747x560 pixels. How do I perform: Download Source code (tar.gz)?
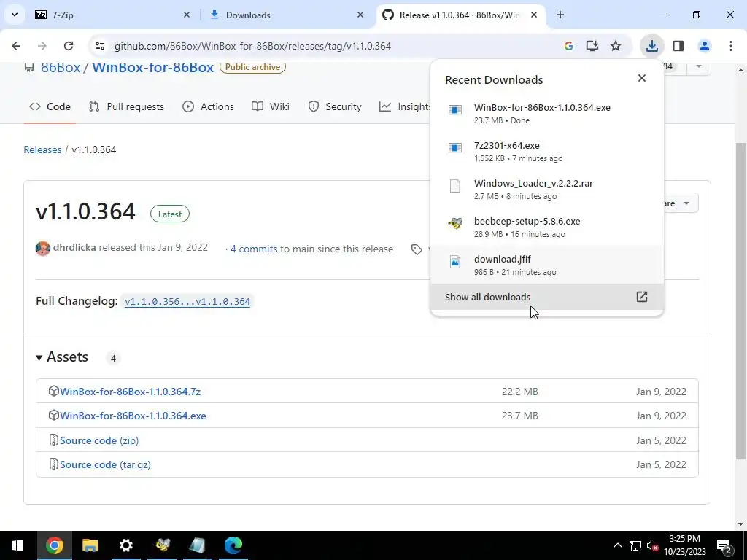pos(105,464)
